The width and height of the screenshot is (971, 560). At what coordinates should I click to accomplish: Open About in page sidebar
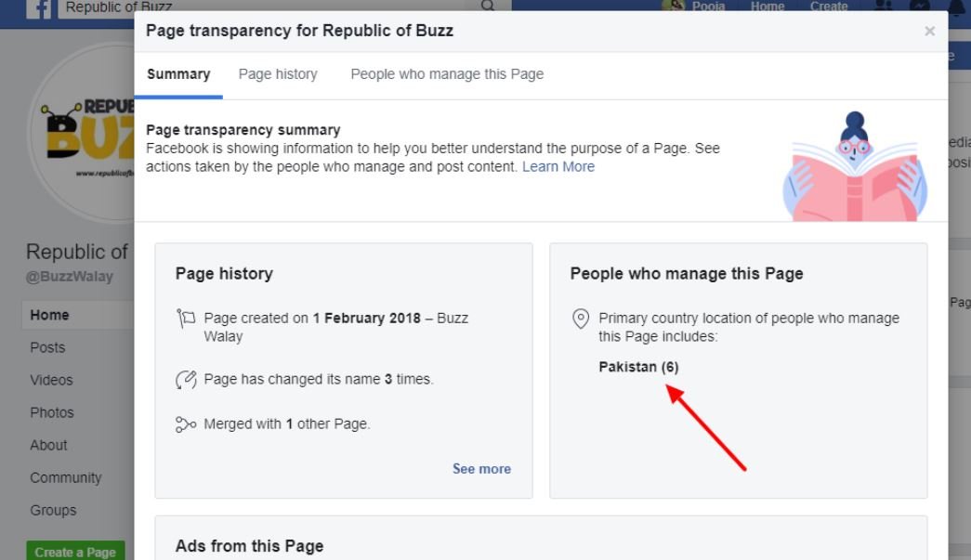pyautogui.click(x=48, y=446)
